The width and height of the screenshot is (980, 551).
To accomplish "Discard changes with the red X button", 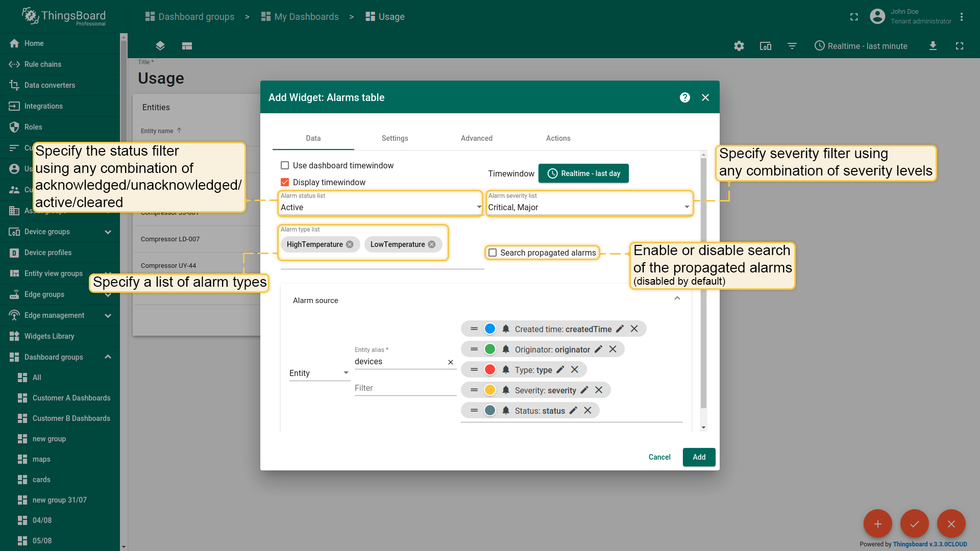I will point(951,524).
